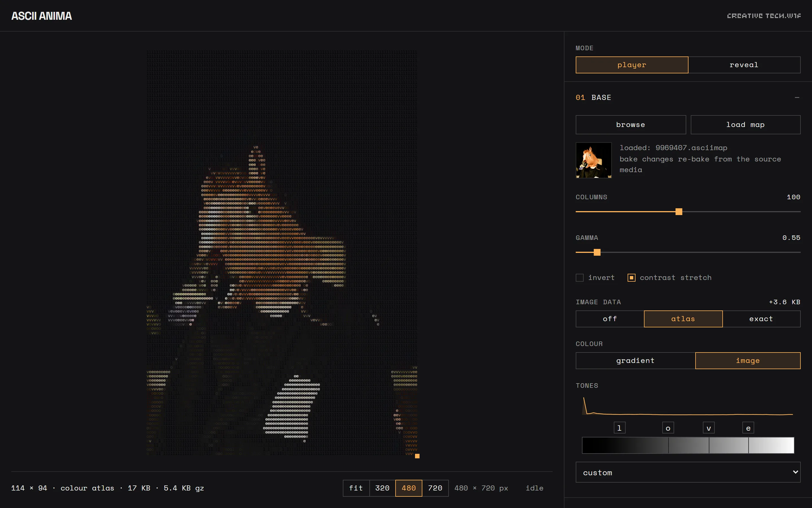Viewport: 812px width, 508px height.
Task: Select the 'l' tone character marker
Action: [x=619, y=428]
